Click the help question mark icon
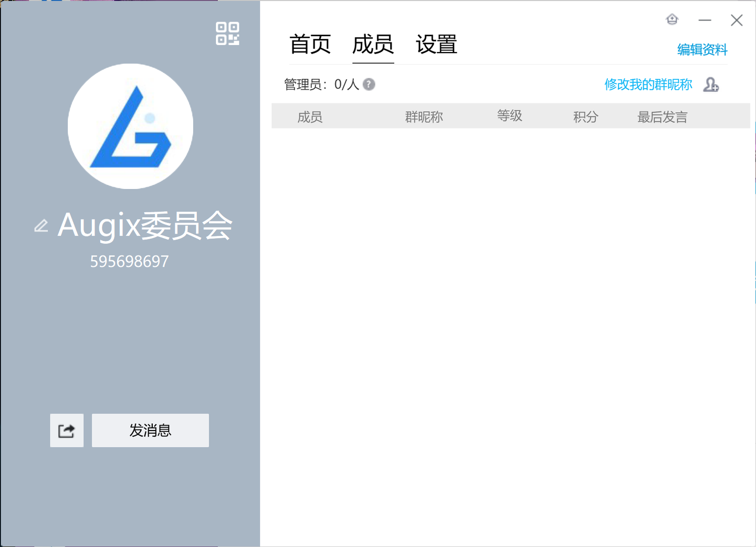This screenshot has width=756, height=547. [369, 85]
